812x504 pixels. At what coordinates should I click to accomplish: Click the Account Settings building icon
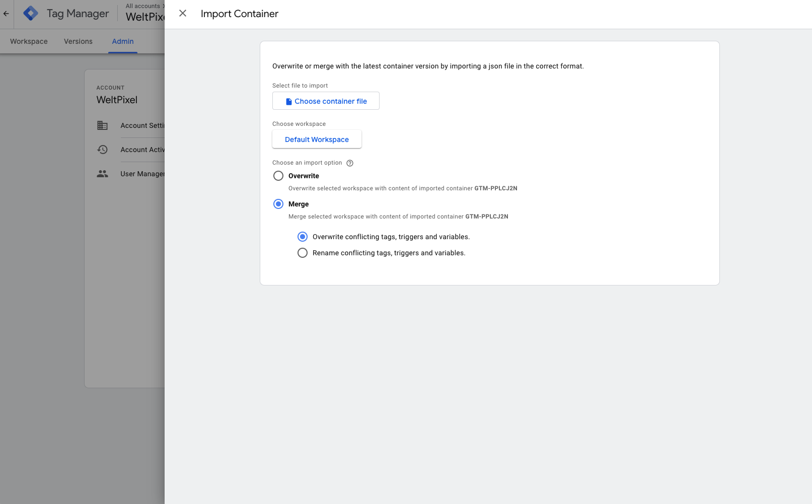click(x=103, y=125)
